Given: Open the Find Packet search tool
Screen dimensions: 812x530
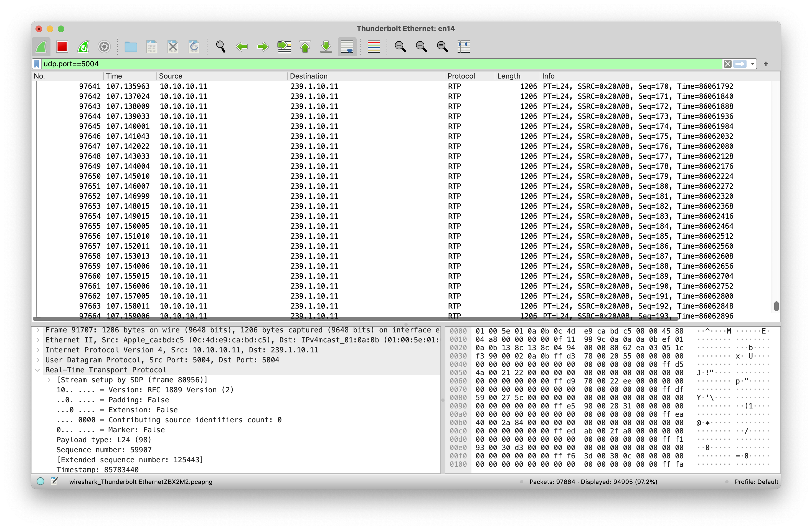Looking at the screenshot, I should [220, 46].
